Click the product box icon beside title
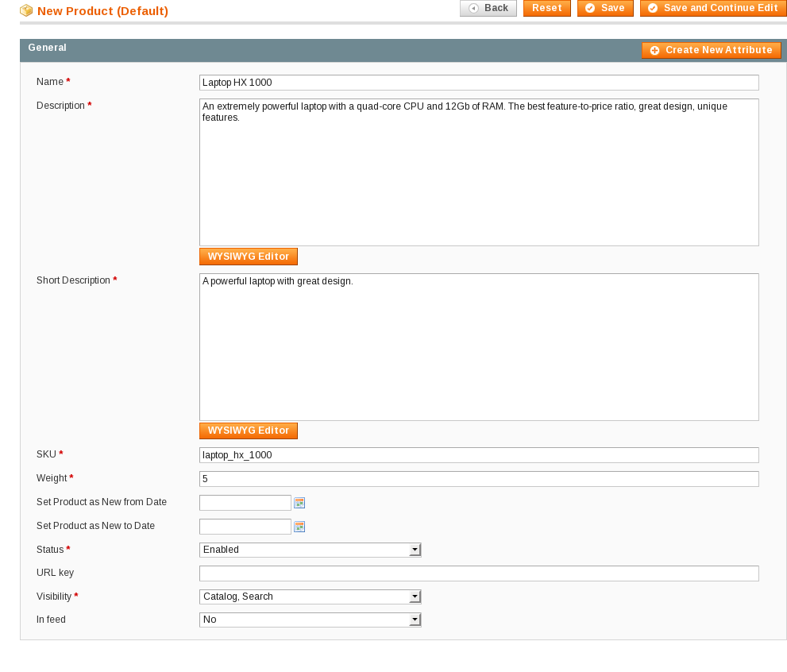 tap(26, 10)
